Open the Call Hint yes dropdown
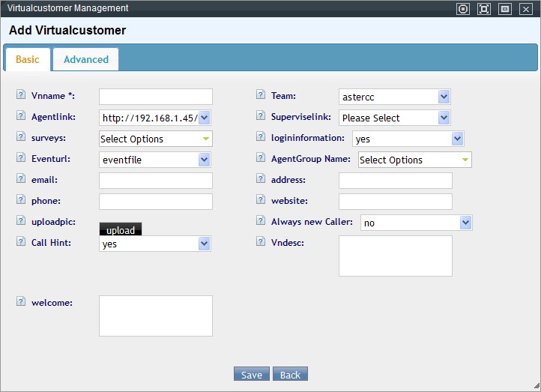 [x=155, y=244]
